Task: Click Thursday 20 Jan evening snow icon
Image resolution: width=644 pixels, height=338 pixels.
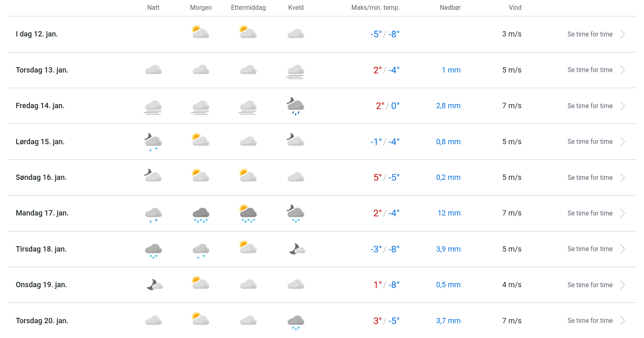Action: (x=296, y=322)
